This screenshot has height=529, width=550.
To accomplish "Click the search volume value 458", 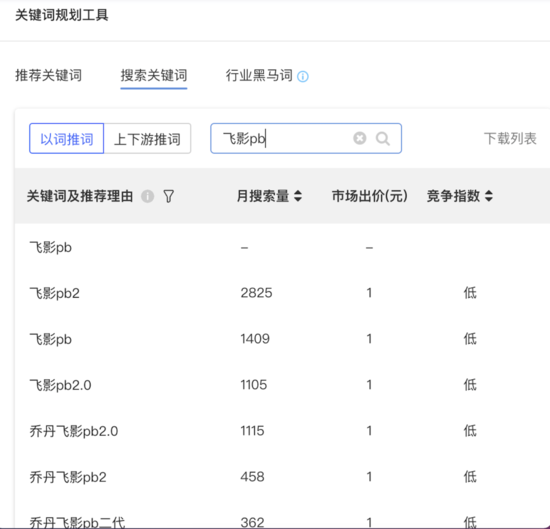I will coord(252,476).
